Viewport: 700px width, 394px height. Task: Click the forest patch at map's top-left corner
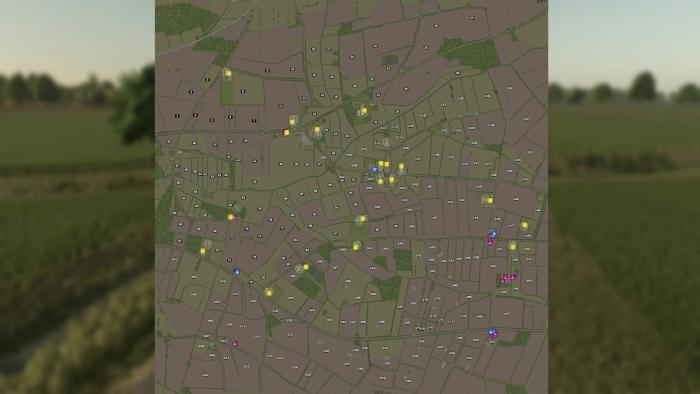tap(185, 19)
